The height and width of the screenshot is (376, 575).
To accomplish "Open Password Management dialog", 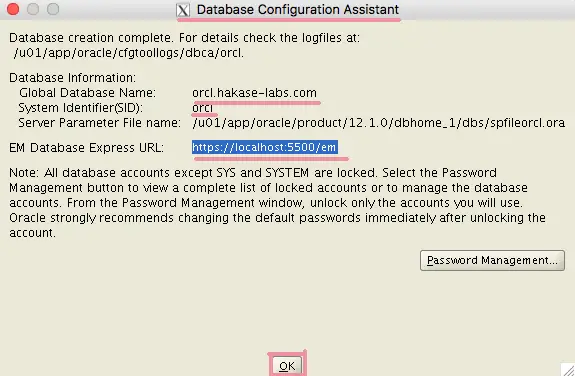I will tap(492, 260).
